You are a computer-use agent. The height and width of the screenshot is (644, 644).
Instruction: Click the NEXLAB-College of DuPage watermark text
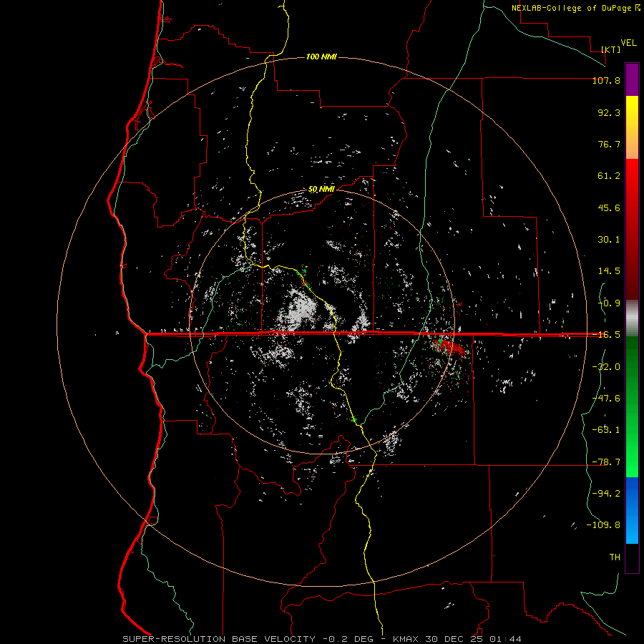point(575,8)
